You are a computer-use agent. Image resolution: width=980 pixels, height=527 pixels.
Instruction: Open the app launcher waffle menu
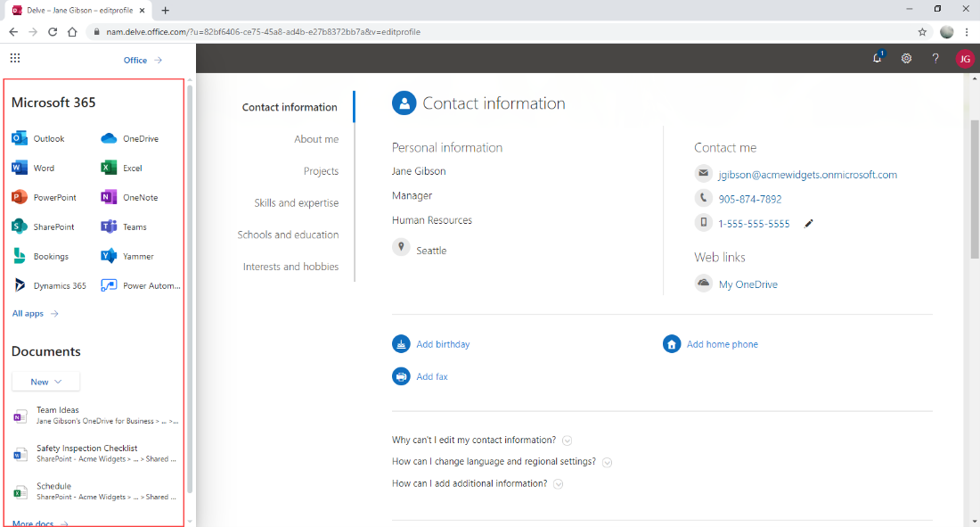coord(14,58)
